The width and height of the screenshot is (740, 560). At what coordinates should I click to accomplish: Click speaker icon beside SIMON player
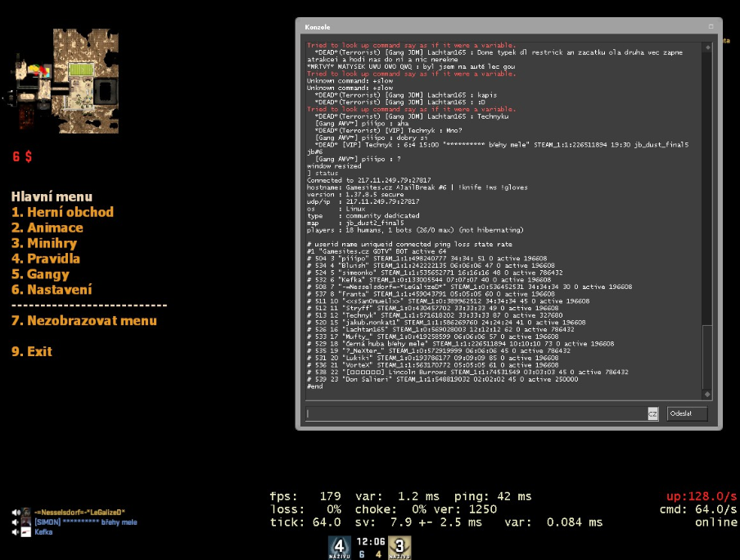(x=16, y=522)
